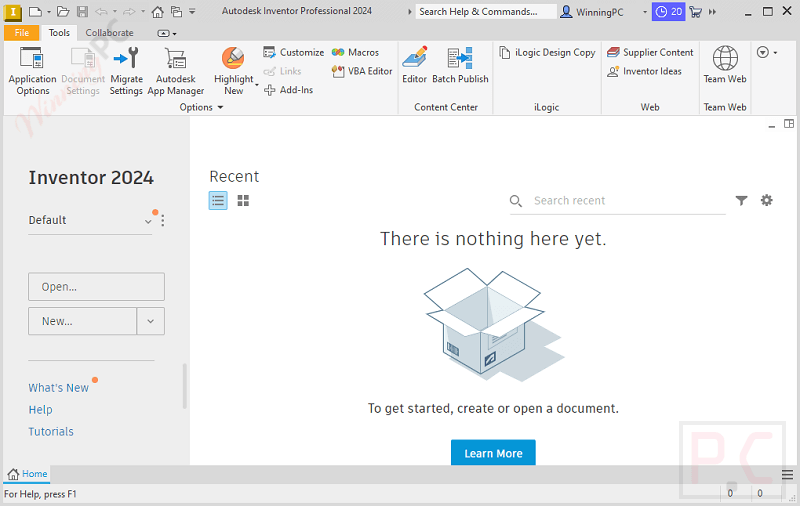Open the Help link
This screenshot has width=800, height=506.
40,410
